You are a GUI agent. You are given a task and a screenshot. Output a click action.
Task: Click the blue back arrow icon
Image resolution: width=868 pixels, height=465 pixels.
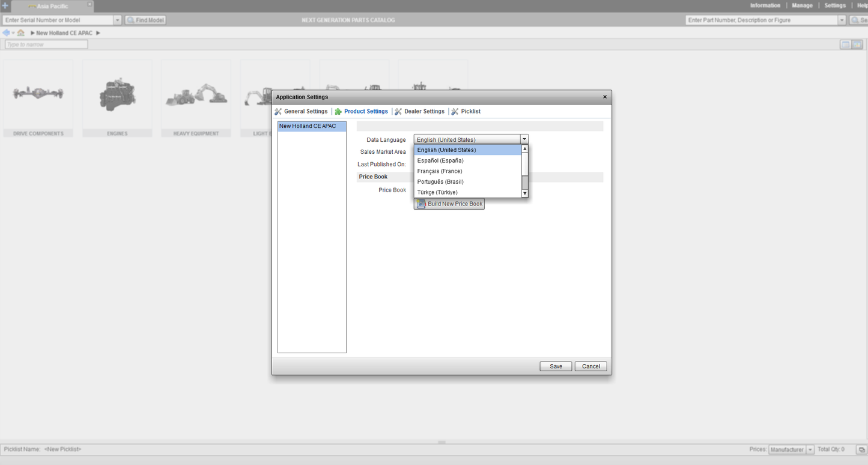tap(6, 33)
